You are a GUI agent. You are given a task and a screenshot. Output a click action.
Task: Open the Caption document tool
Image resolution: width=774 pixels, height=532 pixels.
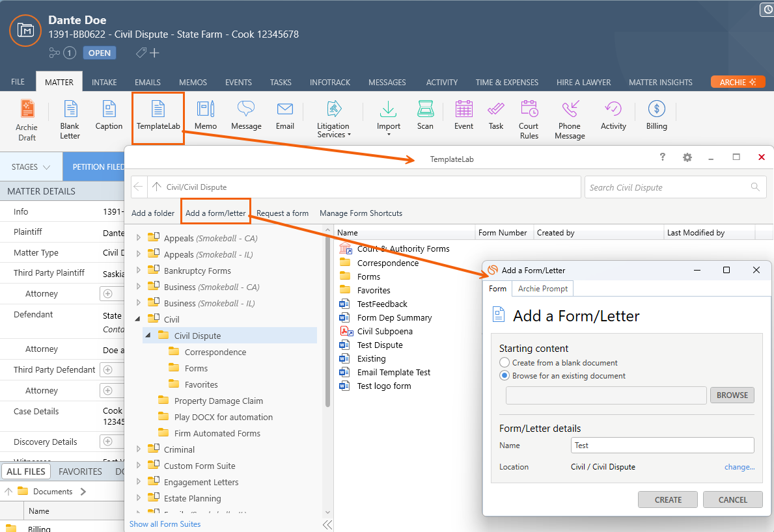tap(109, 115)
